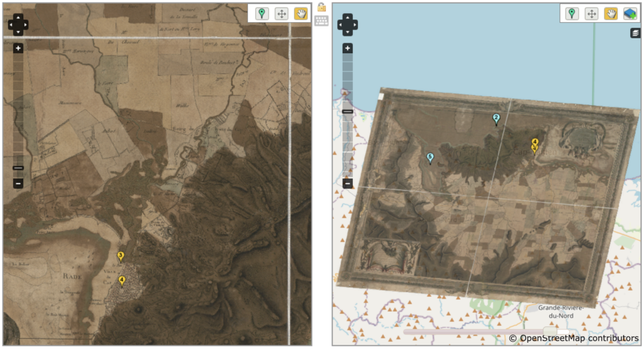Pan the right map up using the arrow pad
The height and width of the screenshot is (349, 644).
coord(347,18)
